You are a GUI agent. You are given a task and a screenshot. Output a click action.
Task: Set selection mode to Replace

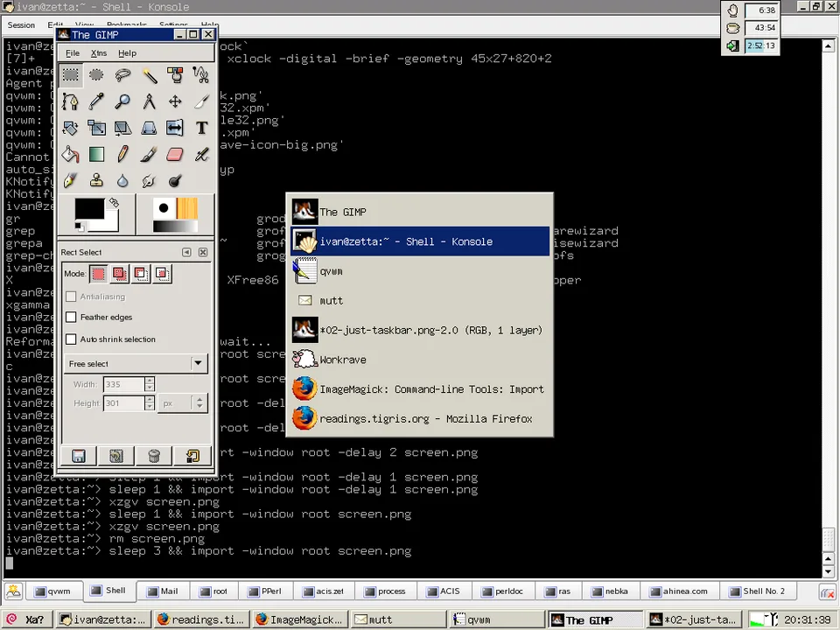98,274
